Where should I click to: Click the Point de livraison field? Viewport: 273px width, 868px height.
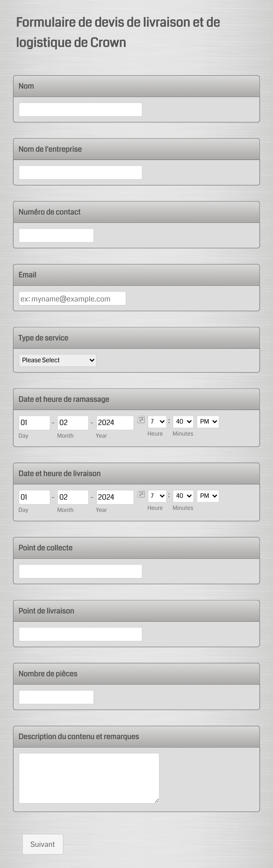click(80, 634)
